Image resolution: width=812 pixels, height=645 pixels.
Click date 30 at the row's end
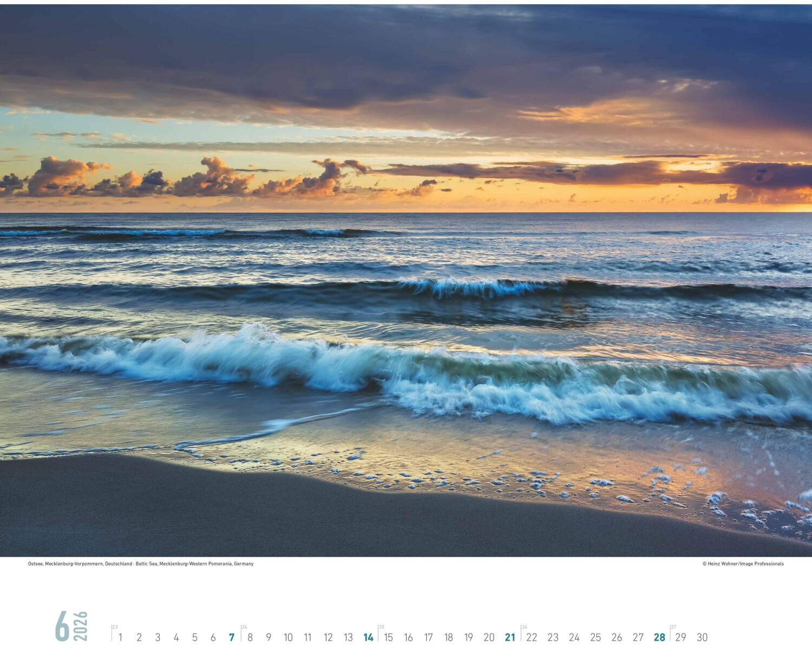702,637
